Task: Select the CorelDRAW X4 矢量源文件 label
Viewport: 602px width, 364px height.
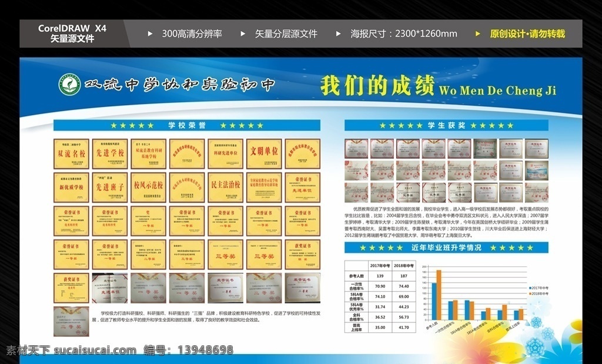Action: point(72,33)
